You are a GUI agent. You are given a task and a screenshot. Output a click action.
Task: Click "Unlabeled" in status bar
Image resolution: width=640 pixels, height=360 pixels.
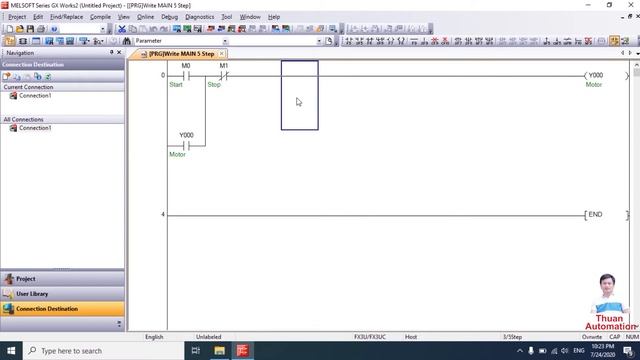click(208, 337)
